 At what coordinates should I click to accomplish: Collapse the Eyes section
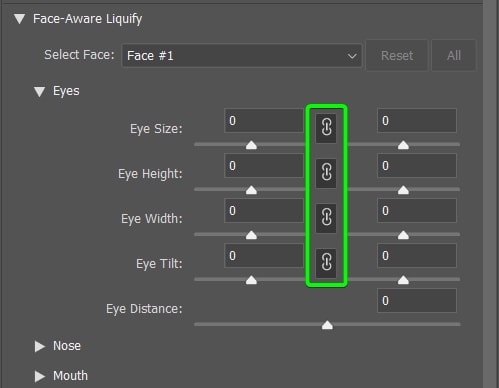pyautogui.click(x=40, y=91)
